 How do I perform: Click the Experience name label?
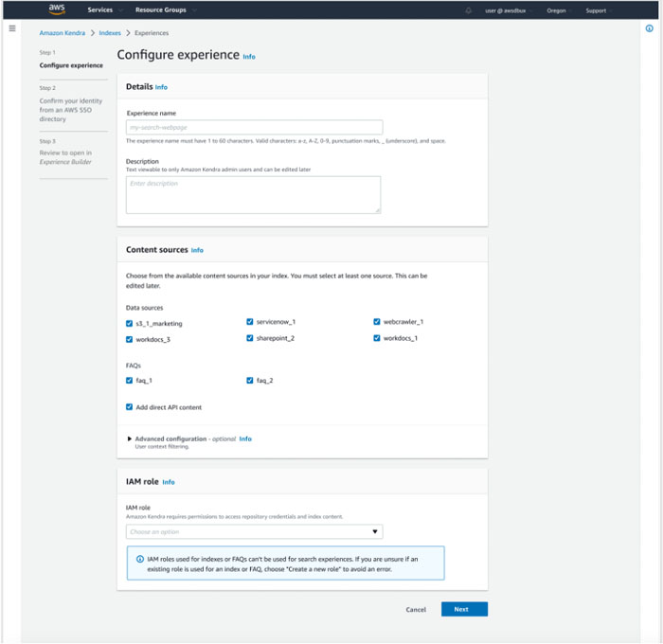click(x=151, y=114)
